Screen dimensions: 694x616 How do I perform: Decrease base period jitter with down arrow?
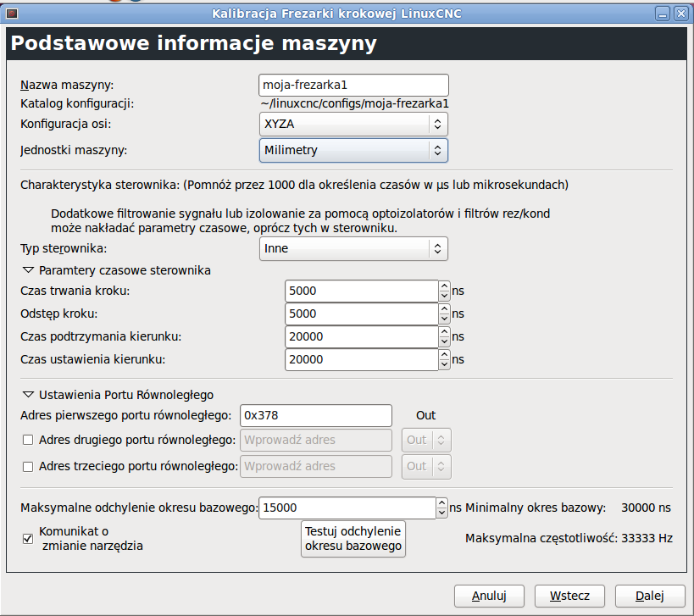[x=441, y=513]
